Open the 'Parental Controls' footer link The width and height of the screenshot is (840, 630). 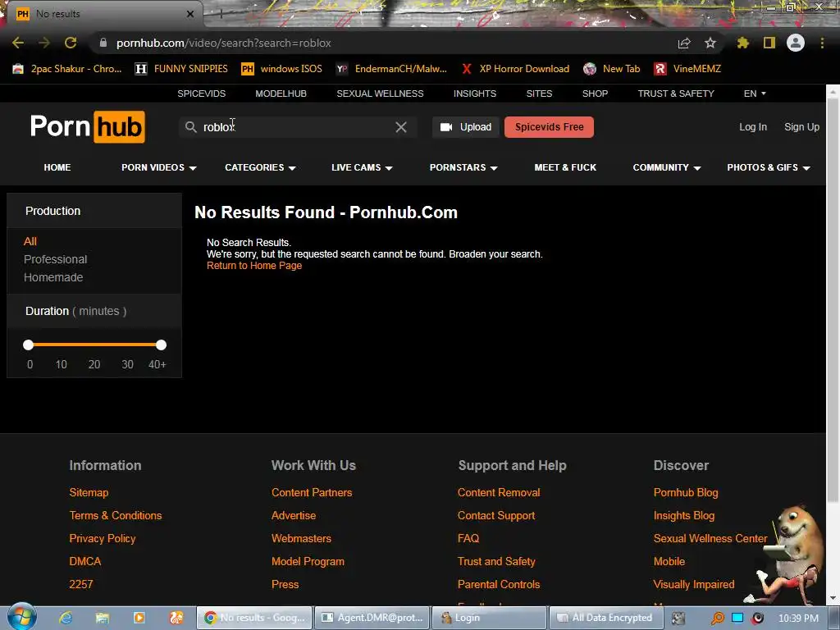[499, 584]
